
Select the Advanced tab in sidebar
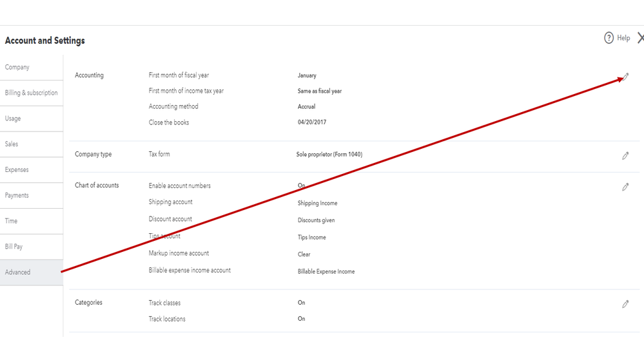tap(18, 272)
